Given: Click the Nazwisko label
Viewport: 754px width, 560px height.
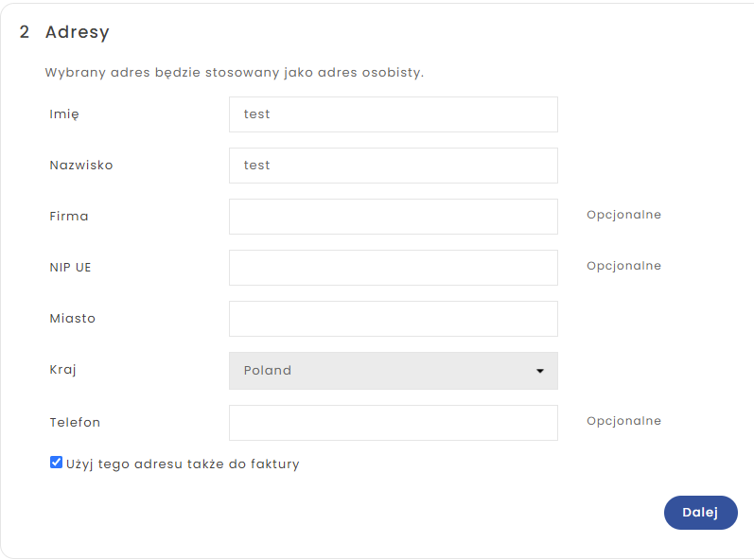Looking at the screenshot, I should tap(81, 165).
